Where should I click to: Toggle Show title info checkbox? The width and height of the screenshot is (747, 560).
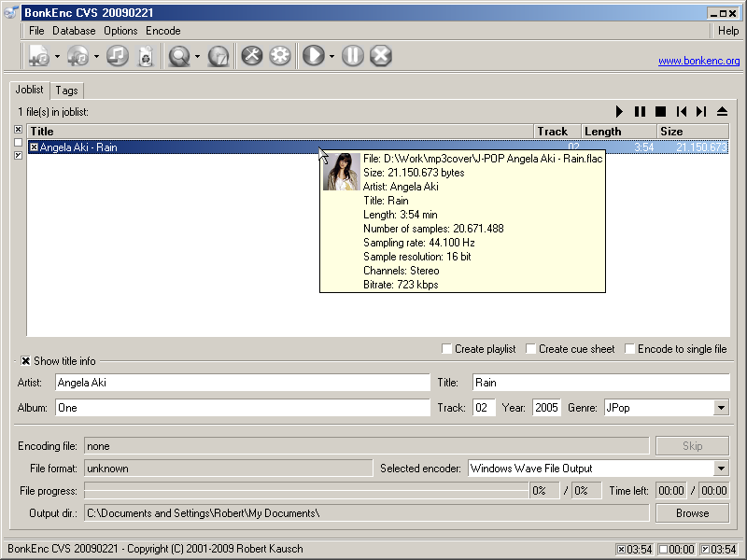(26, 361)
